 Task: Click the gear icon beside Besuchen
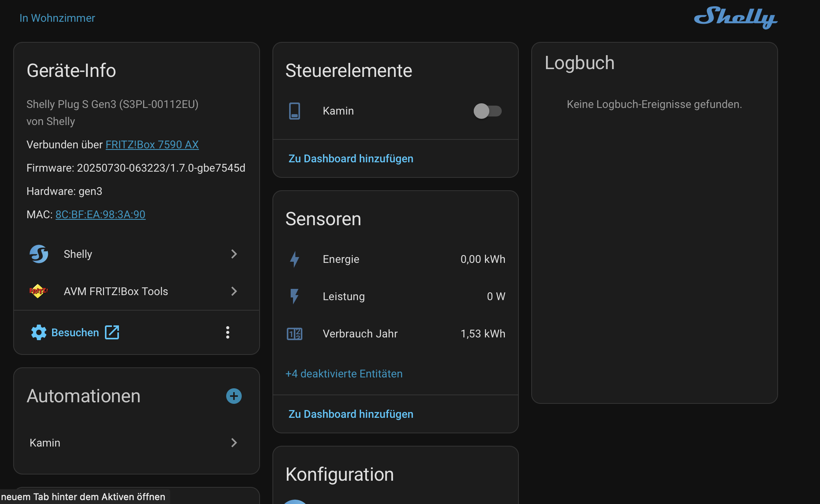click(38, 333)
